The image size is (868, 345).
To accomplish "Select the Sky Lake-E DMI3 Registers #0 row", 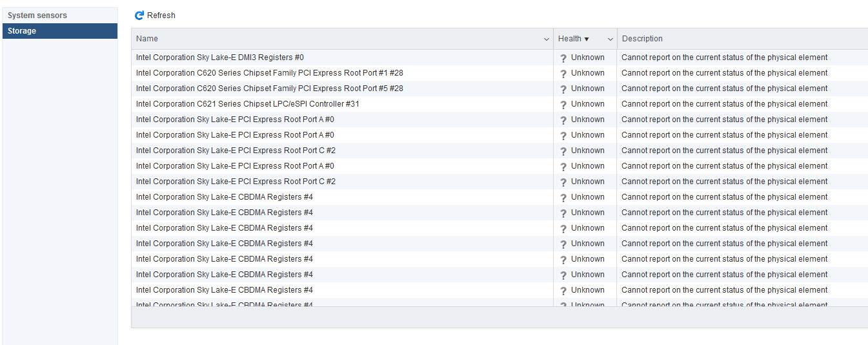I will coord(219,57).
